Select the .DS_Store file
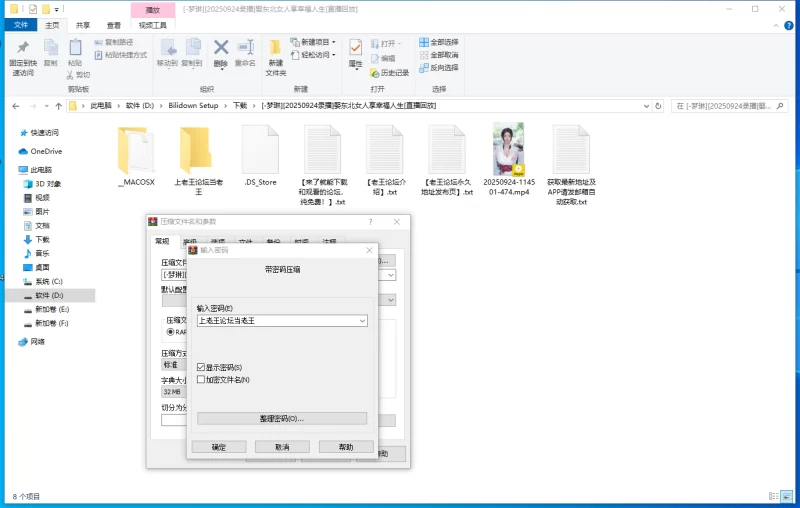This screenshot has height=508, width=800. pyautogui.click(x=260, y=156)
